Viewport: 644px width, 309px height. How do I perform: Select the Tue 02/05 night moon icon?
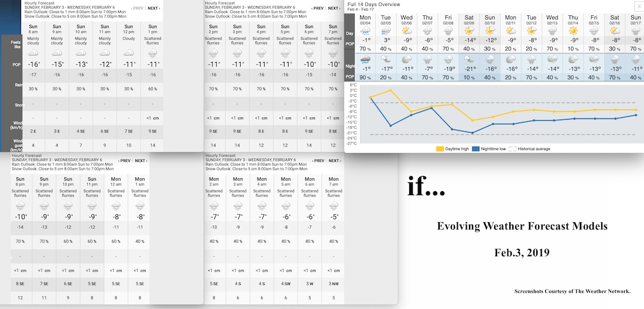(386, 60)
